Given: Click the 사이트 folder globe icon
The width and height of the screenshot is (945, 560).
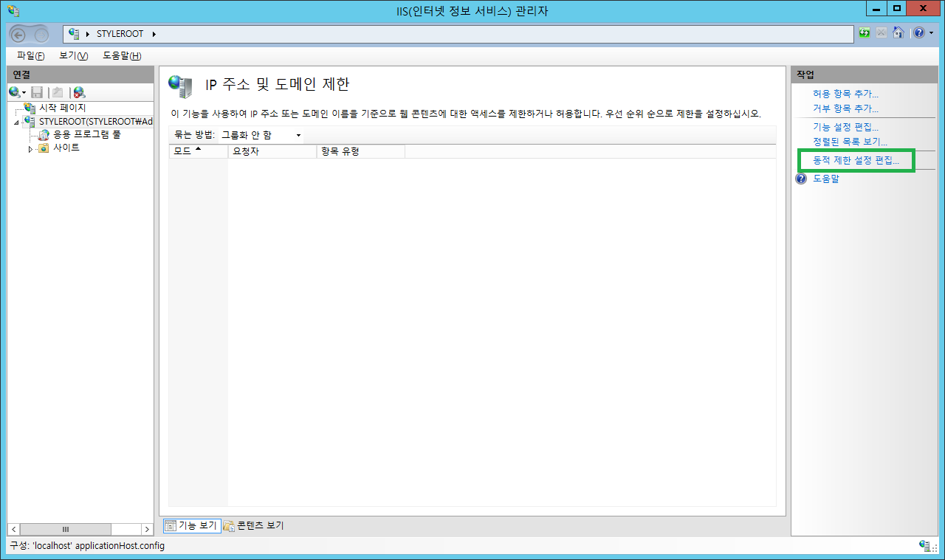Looking at the screenshot, I should click(x=44, y=148).
